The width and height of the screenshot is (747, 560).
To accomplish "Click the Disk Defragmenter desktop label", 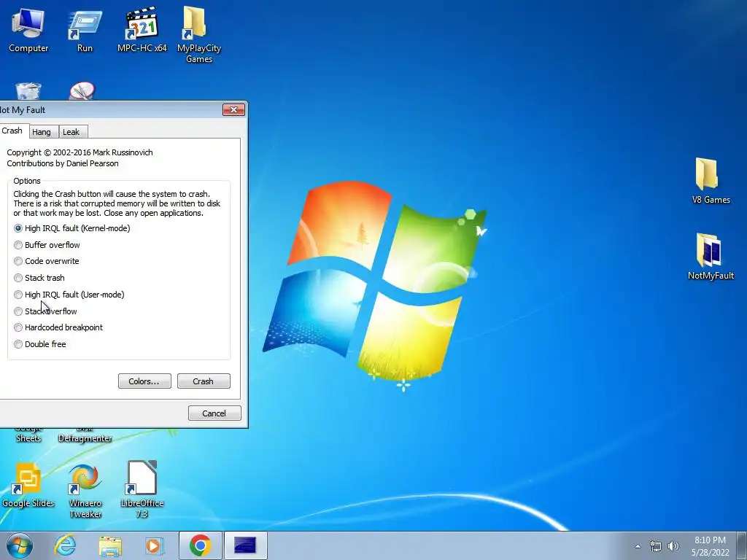I will click(x=85, y=436).
